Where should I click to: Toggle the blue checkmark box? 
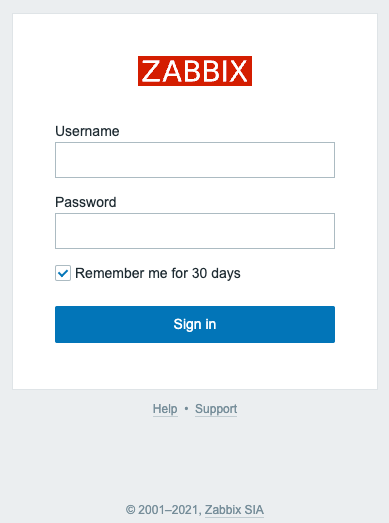tap(63, 273)
